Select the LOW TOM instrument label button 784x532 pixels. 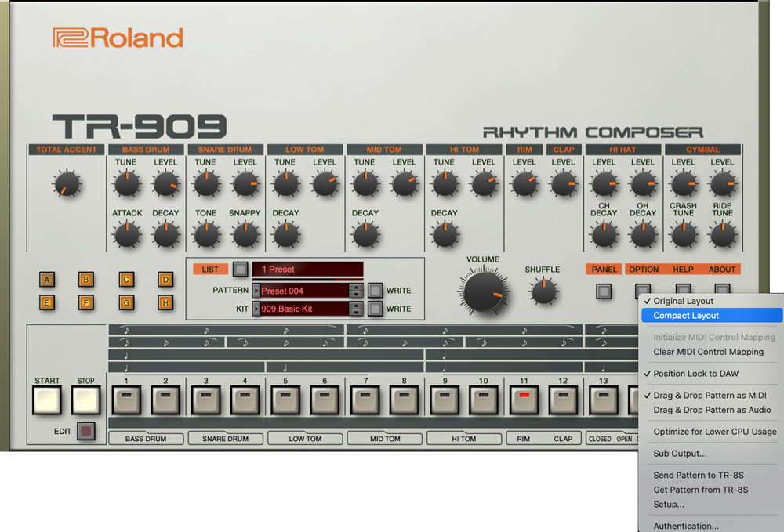pos(305,439)
